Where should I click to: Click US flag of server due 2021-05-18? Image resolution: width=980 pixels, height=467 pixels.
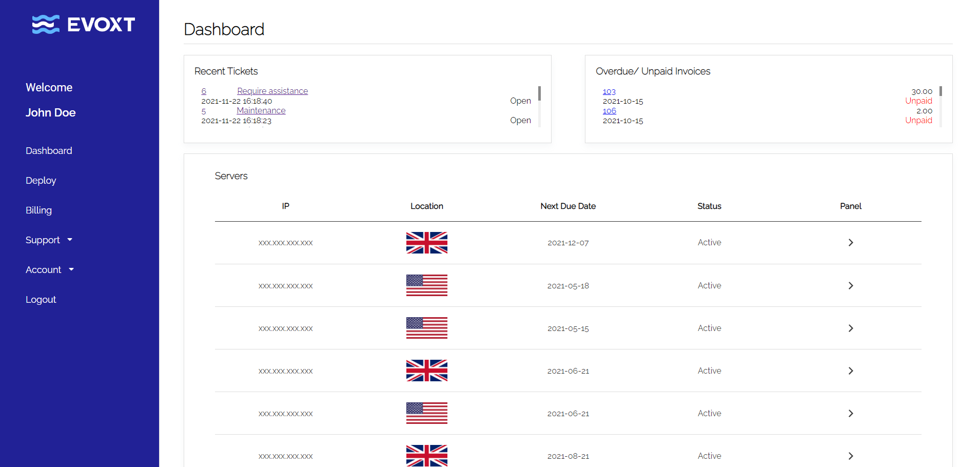tap(426, 286)
